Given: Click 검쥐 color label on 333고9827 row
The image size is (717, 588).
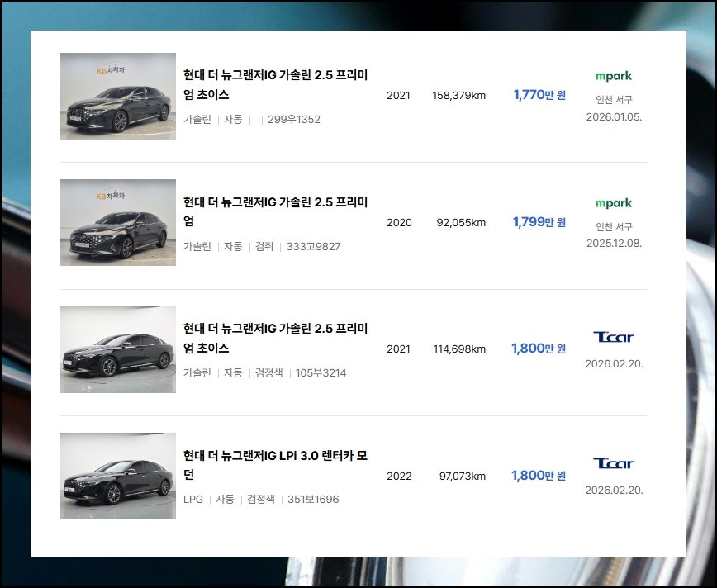Looking at the screenshot, I should [264, 246].
